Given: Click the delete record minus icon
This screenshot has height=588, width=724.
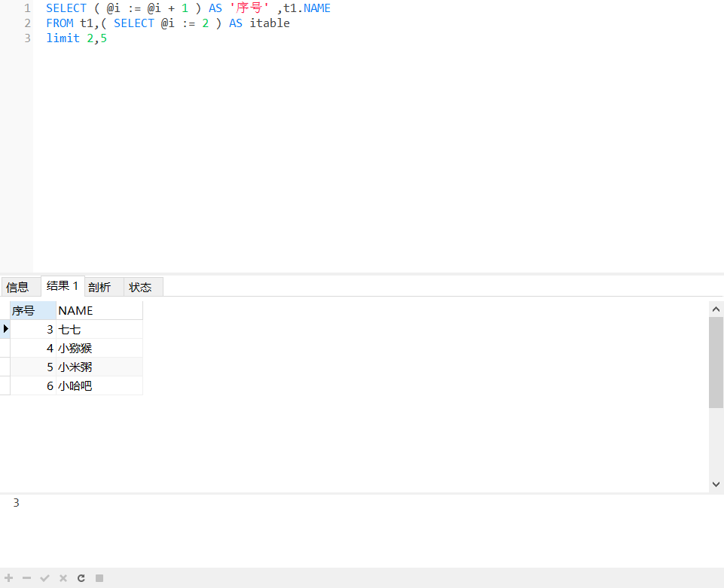Looking at the screenshot, I should pos(27,578).
